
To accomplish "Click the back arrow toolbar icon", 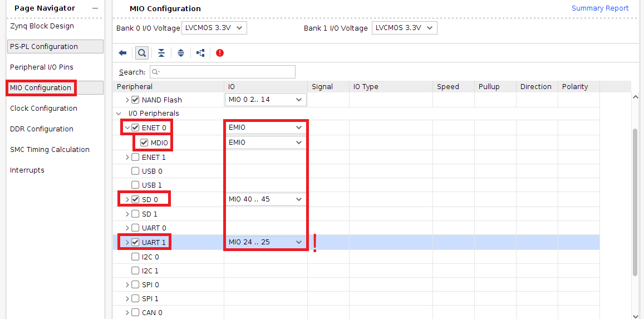I will [122, 53].
